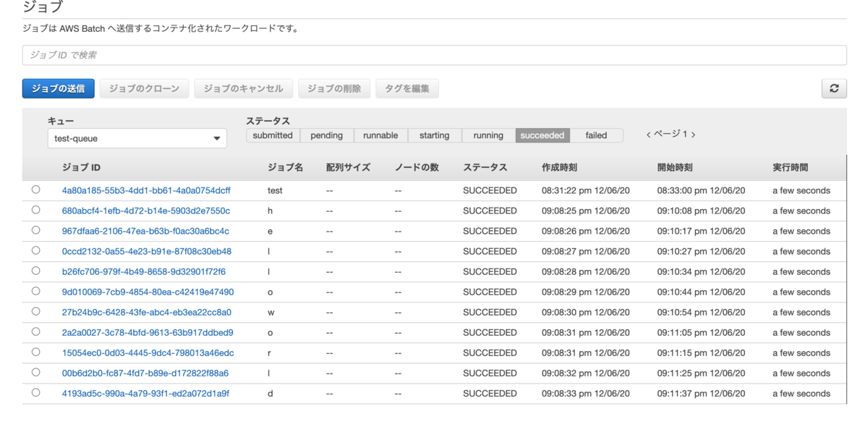Click the ジョブ名 column header

(x=285, y=167)
